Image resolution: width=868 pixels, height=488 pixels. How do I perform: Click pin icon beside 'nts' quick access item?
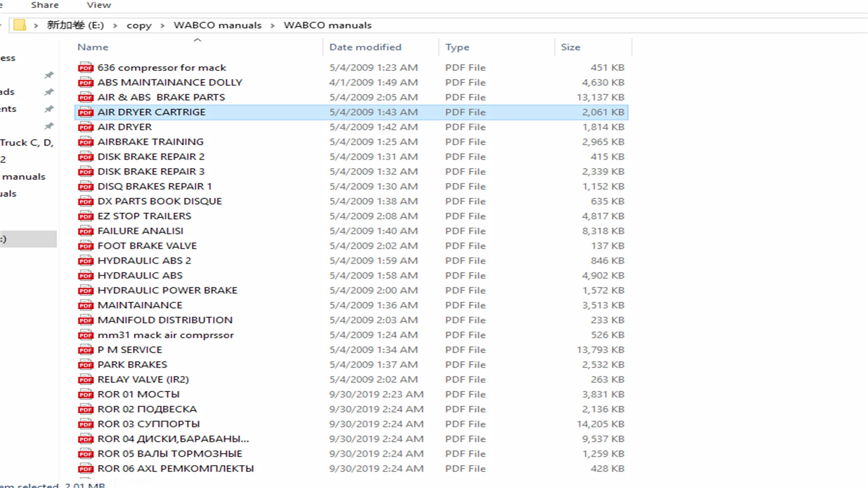[49, 109]
